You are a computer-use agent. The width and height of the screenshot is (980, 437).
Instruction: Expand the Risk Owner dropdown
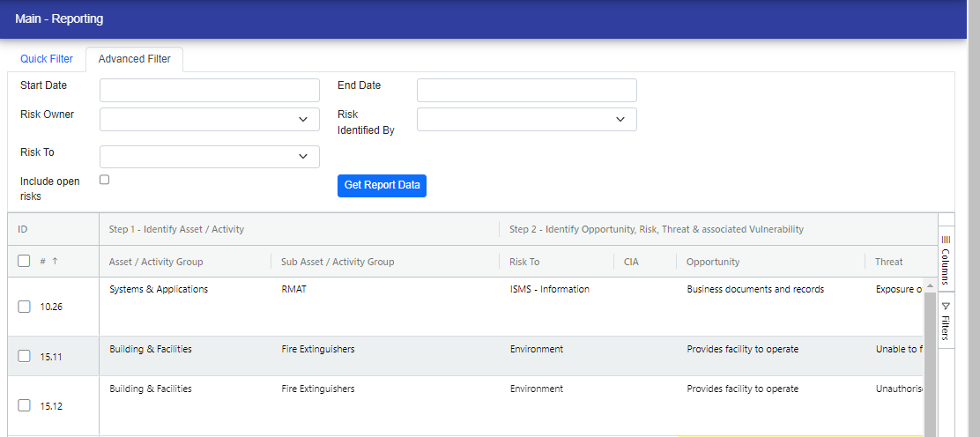pyautogui.click(x=209, y=119)
